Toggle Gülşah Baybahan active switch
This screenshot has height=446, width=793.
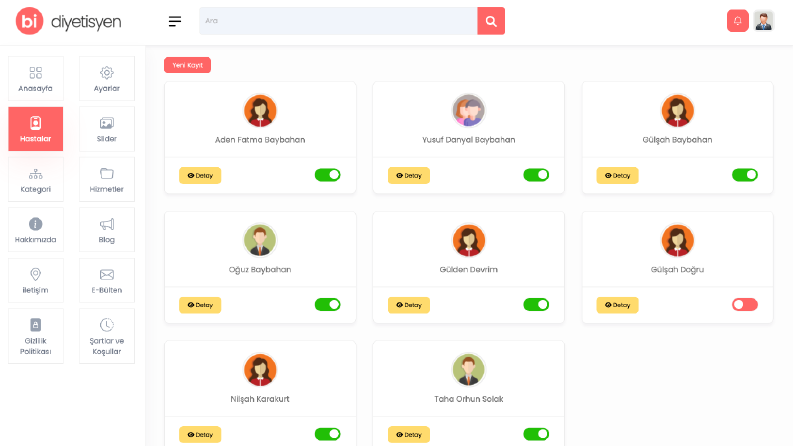tap(745, 175)
